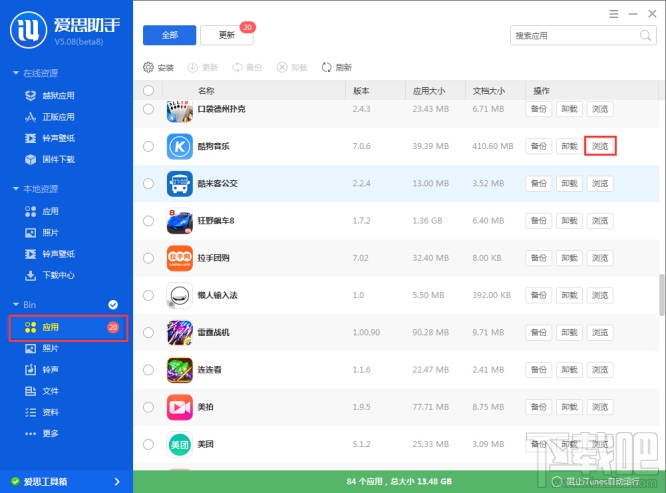
Task: Expand 爱思工具箱 arrow at bottom
Action: click(117, 482)
